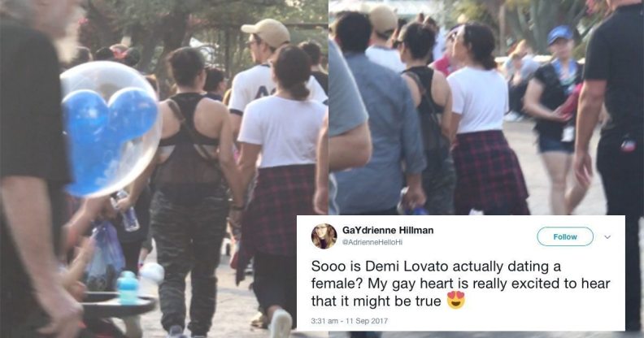
Task: Open the 3:31 am - 11 Sep 2017 timestamp
Action: [349, 321]
